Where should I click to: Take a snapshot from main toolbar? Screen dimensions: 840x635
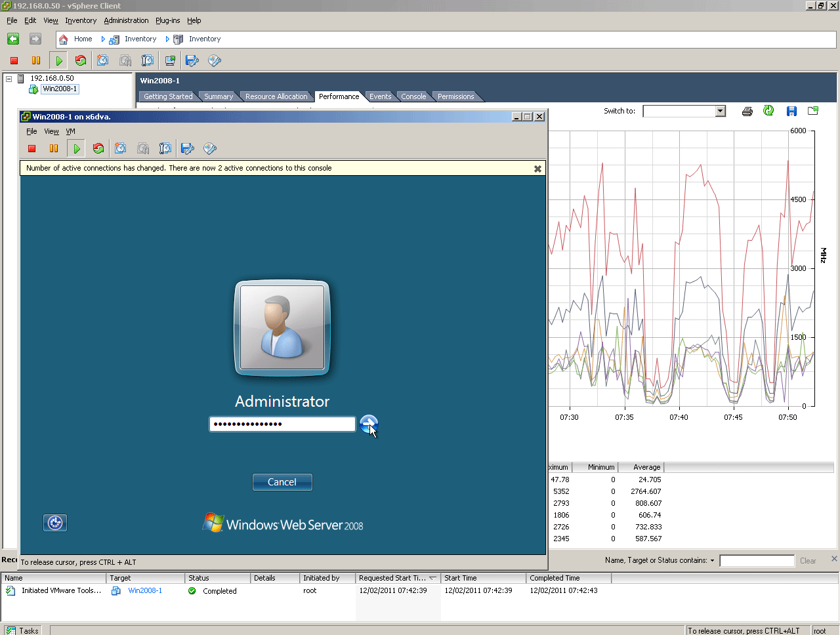pos(103,61)
